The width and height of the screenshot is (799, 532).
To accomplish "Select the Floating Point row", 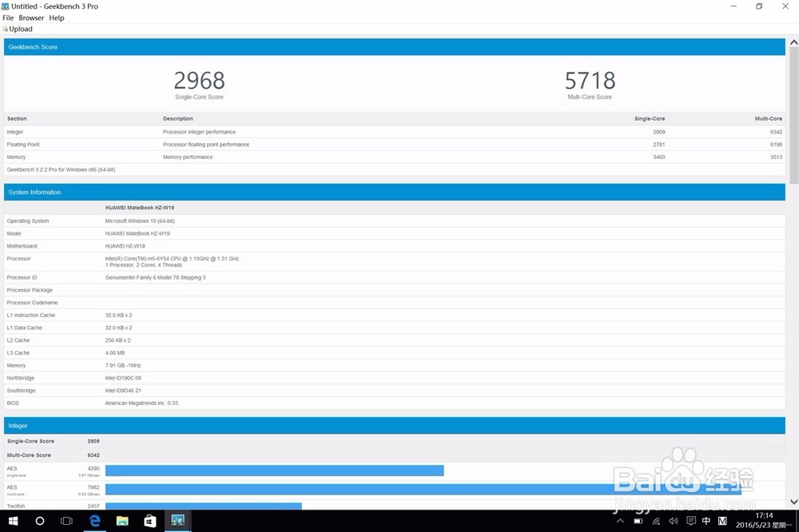I will point(395,145).
